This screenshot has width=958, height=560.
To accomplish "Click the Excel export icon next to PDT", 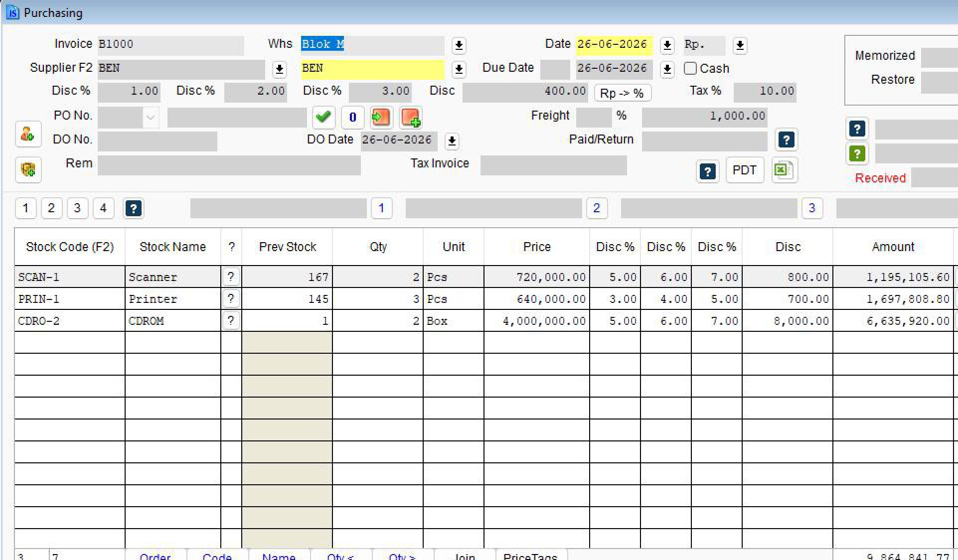I will click(x=785, y=170).
